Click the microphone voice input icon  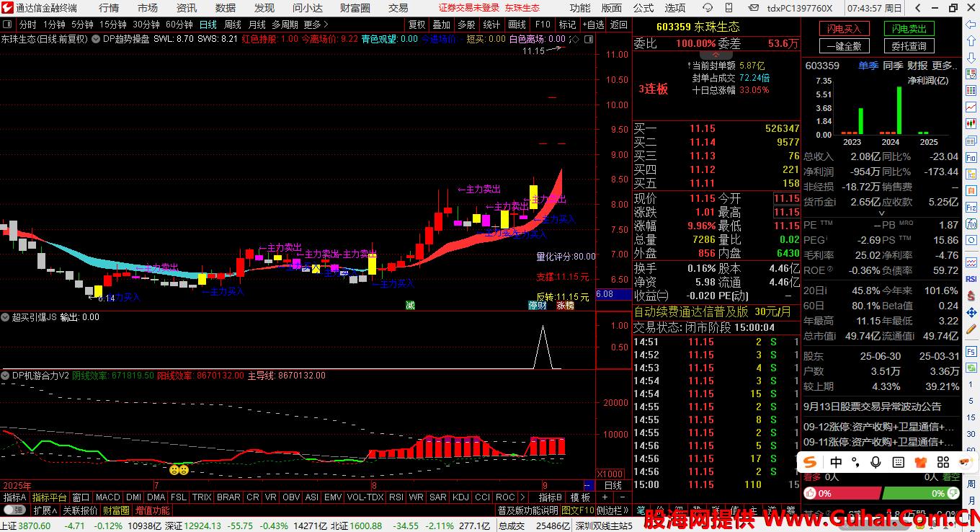click(x=876, y=462)
